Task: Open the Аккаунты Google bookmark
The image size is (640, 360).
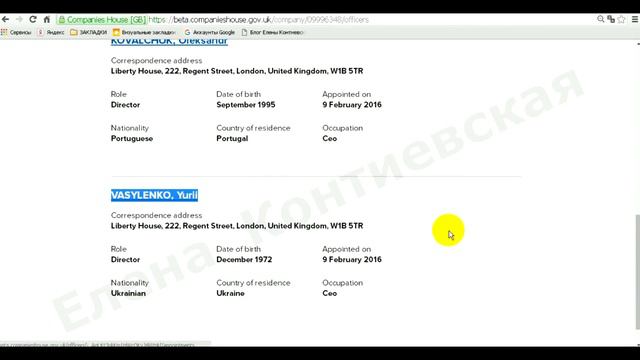Action: [x=209, y=32]
